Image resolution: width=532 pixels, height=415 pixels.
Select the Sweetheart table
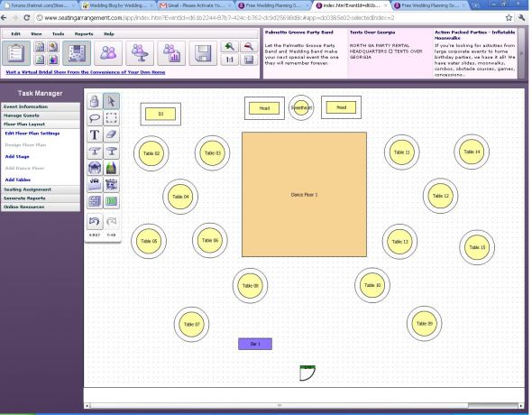pyautogui.click(x=301, y=107)
